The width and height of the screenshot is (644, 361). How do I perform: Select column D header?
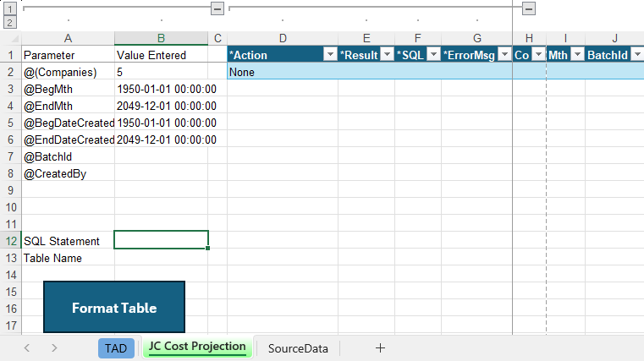(283, 38)
